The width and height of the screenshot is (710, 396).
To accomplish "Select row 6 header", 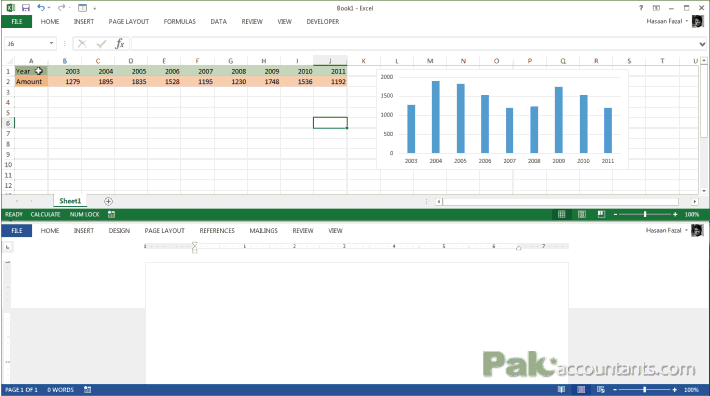I will [x=8, y=123].
